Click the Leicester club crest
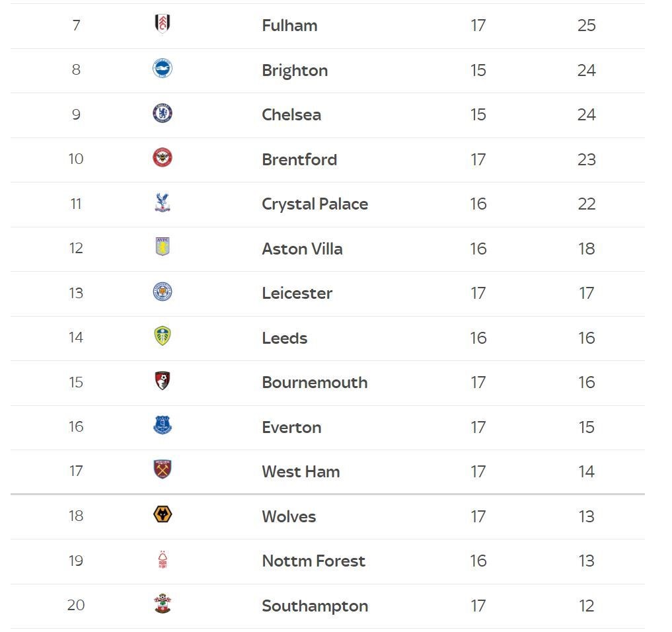Viewport: 672px width, 632px height. click(162, 292)
